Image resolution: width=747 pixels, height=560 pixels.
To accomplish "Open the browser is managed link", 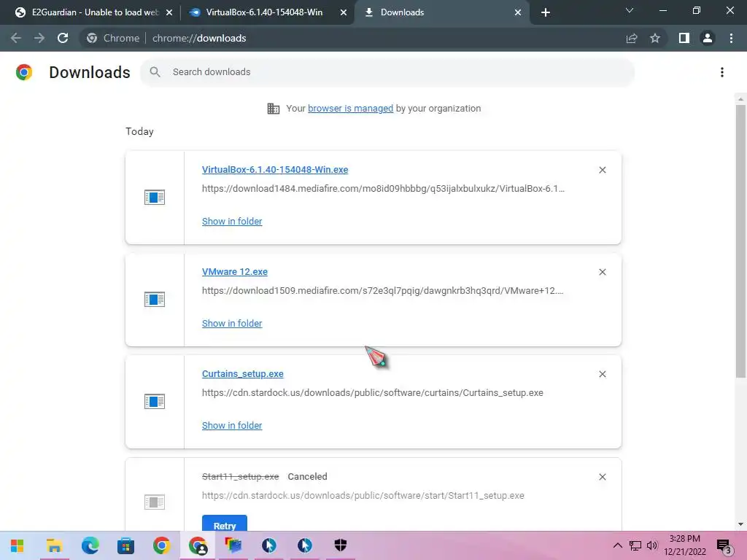I will 351,109.
